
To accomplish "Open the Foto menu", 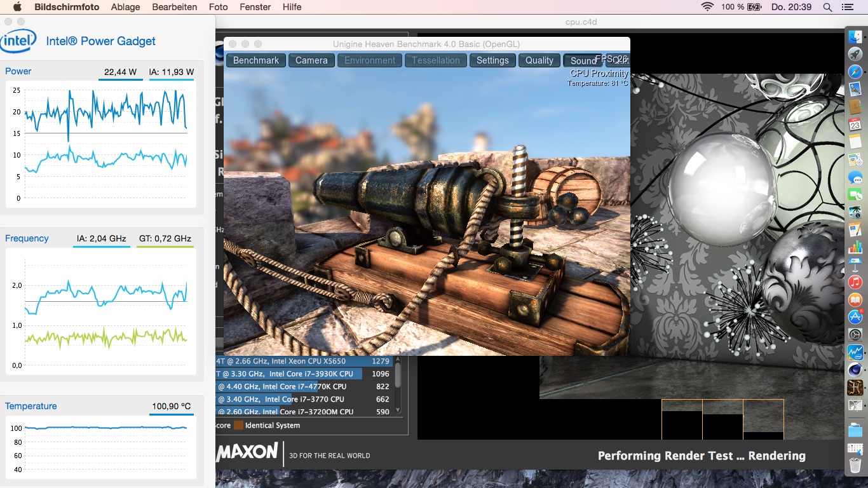I will coord(218,7).
